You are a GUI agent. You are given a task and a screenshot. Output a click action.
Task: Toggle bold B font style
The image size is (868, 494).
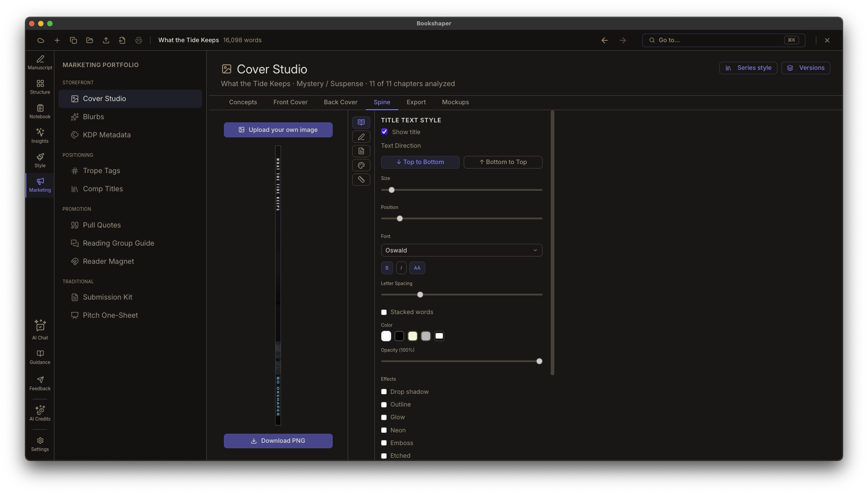click(x=387, y=268)
